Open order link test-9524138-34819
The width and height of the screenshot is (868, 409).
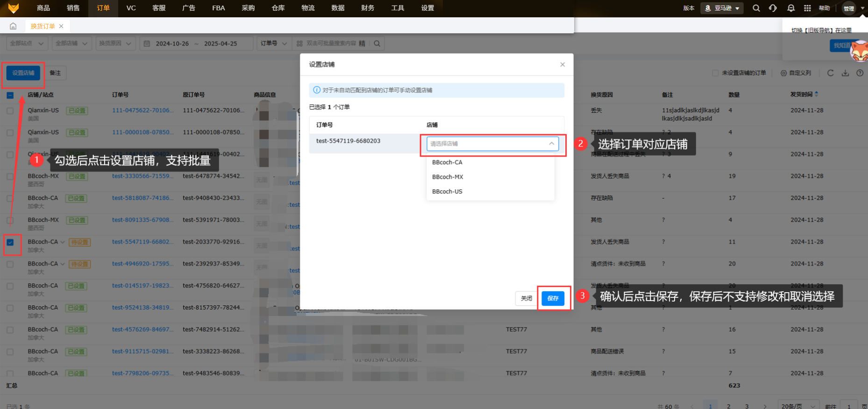[142, 308]
